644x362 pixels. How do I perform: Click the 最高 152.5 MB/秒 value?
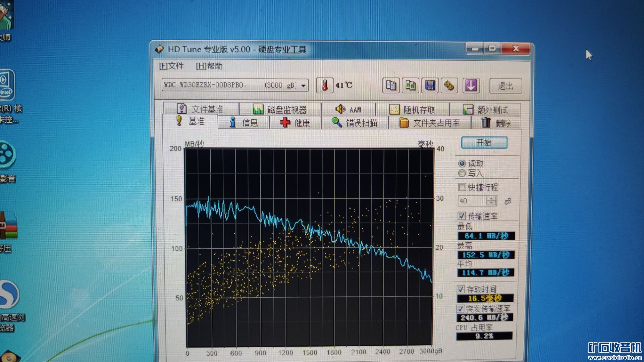click(x=486, y=255)
